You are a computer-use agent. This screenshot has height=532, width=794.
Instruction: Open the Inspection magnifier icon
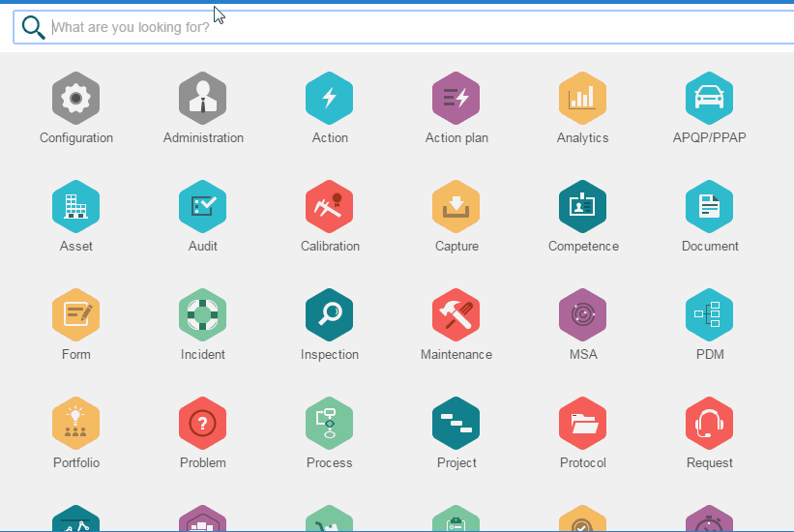coord(330,314)
